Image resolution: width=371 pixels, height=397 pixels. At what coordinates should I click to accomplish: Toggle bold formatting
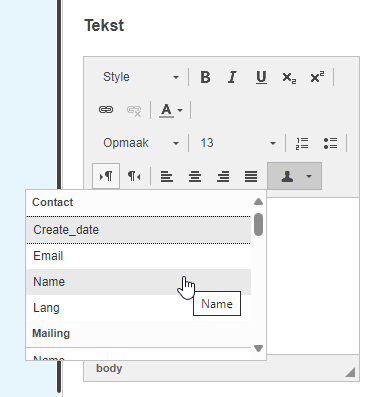point(205,77)
